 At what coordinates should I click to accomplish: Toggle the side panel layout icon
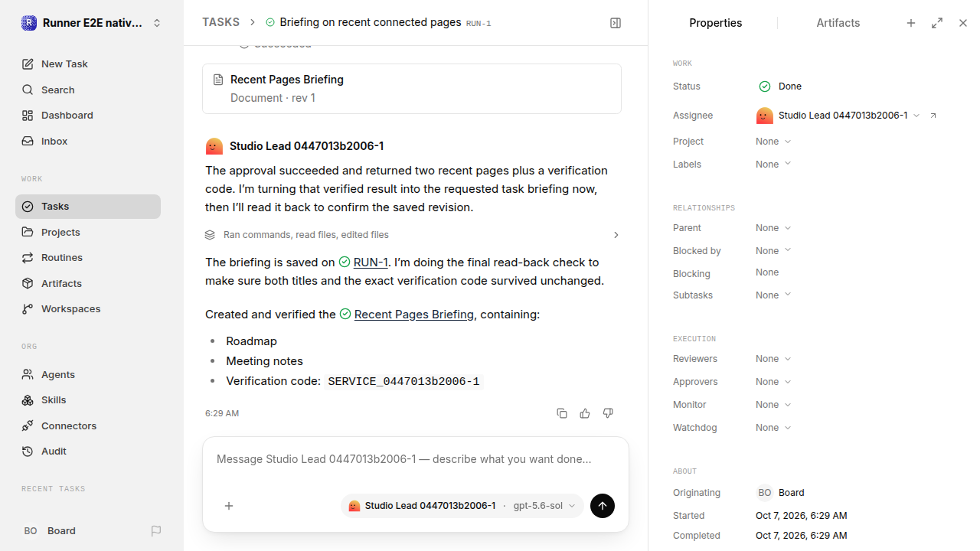[x=616, y=23]
